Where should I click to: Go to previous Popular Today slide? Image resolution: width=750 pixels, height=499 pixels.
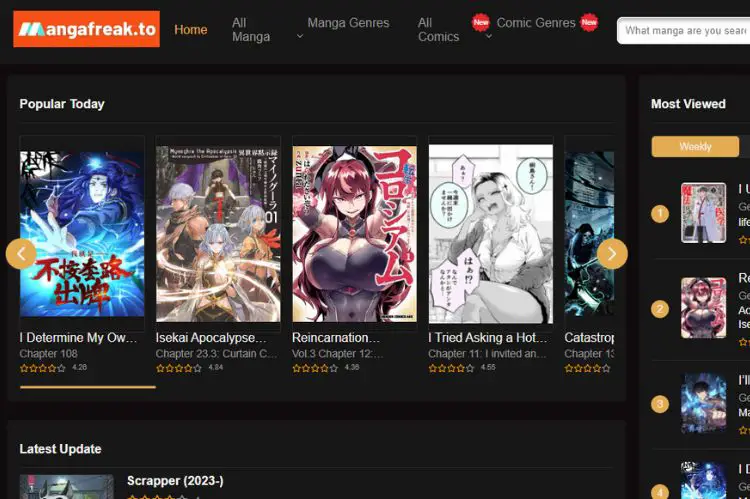(21, 254)
